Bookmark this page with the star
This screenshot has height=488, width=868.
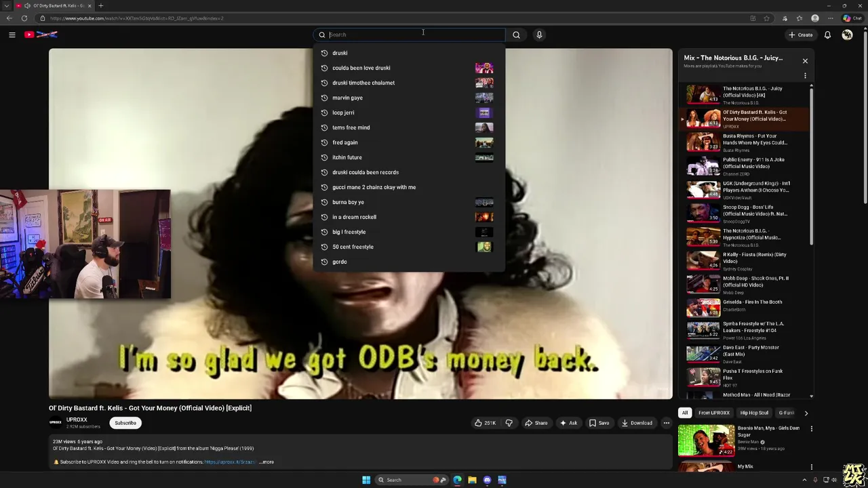coord(767,18)
